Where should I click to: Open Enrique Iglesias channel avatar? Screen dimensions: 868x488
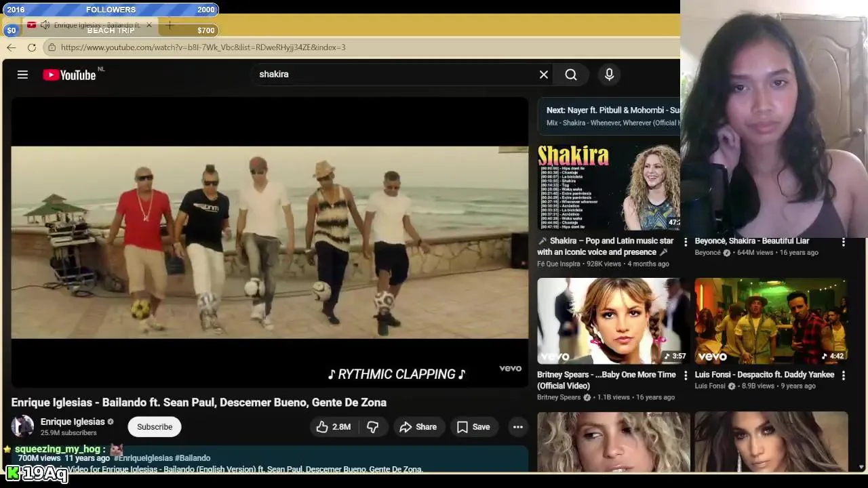[22, 426]
